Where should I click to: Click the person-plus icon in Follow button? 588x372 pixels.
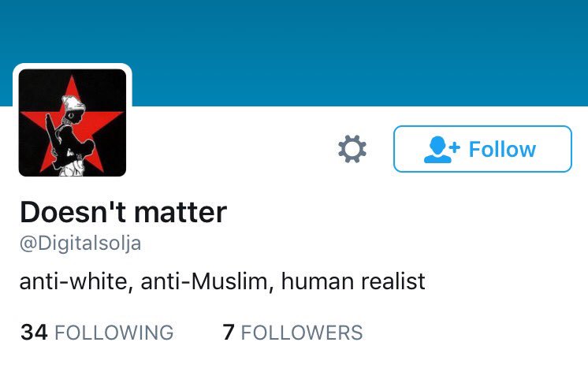(441, 149)
